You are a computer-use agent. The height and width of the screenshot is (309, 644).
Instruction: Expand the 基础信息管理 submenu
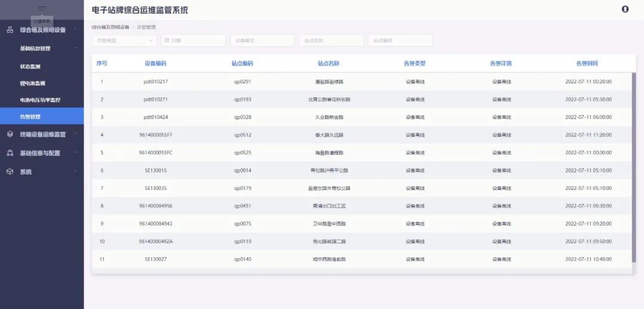(x=75, y=48)
